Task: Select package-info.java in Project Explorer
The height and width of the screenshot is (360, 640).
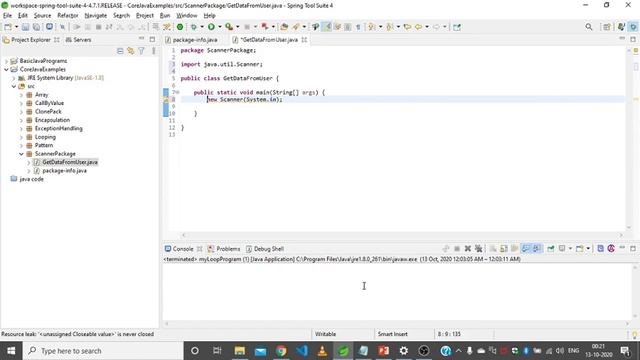Action: coord(64,171)
